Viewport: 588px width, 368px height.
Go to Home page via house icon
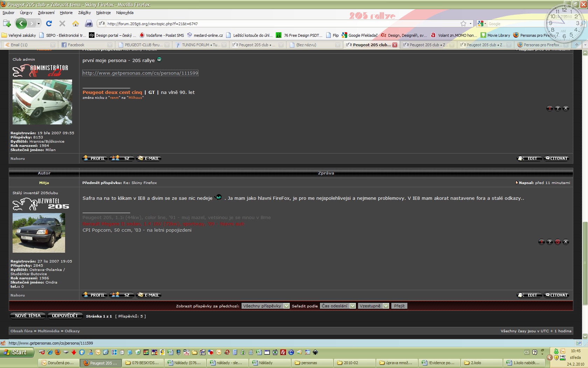tap(76, 23)
